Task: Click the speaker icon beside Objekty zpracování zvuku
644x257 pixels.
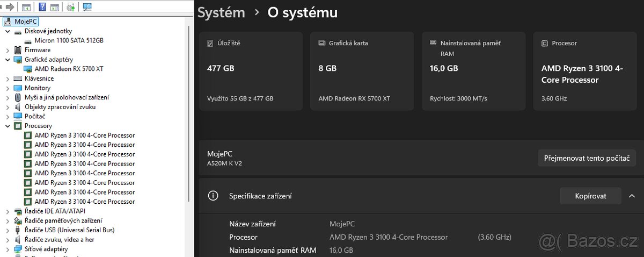Action: point(18,106)
